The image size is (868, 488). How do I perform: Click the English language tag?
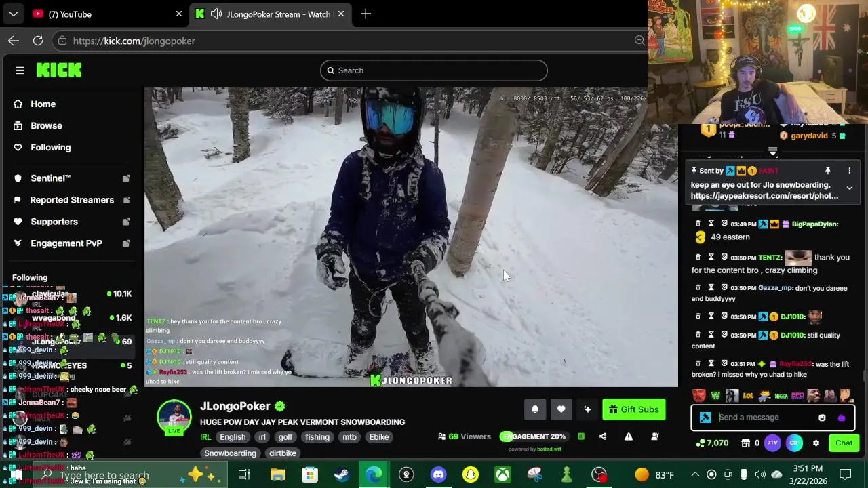click(x=233, y=437)
